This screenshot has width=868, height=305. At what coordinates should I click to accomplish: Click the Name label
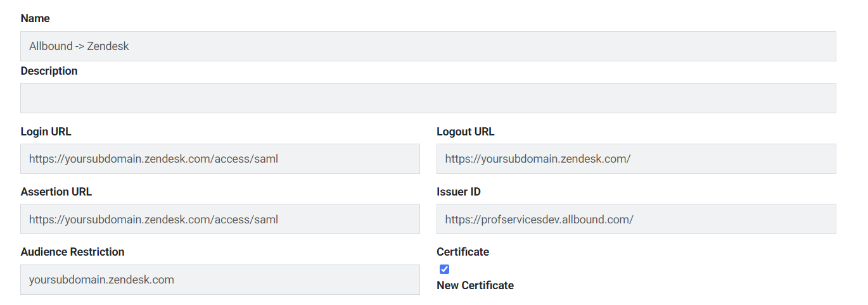(x=35, y=18)
